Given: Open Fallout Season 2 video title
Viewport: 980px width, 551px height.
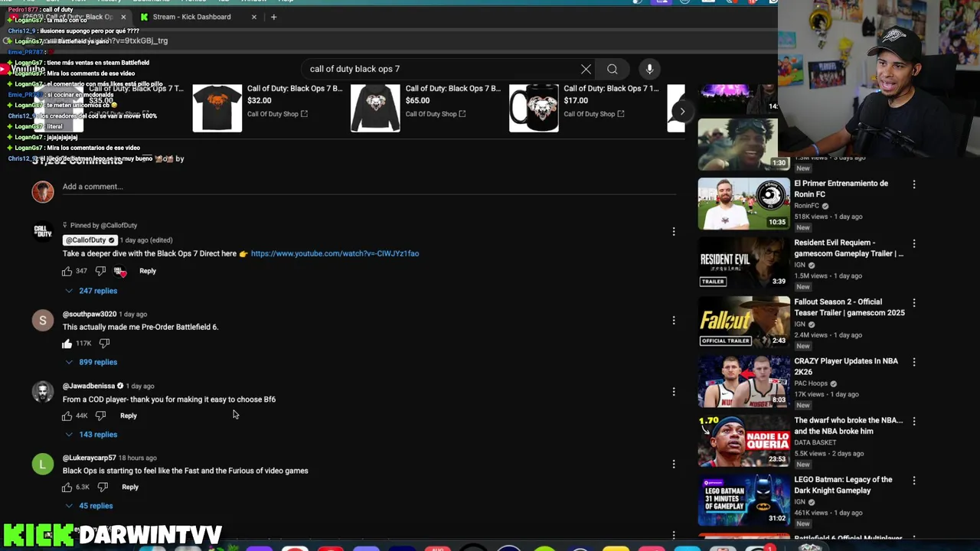Looking at the screenshot, I should click(849, 307).
